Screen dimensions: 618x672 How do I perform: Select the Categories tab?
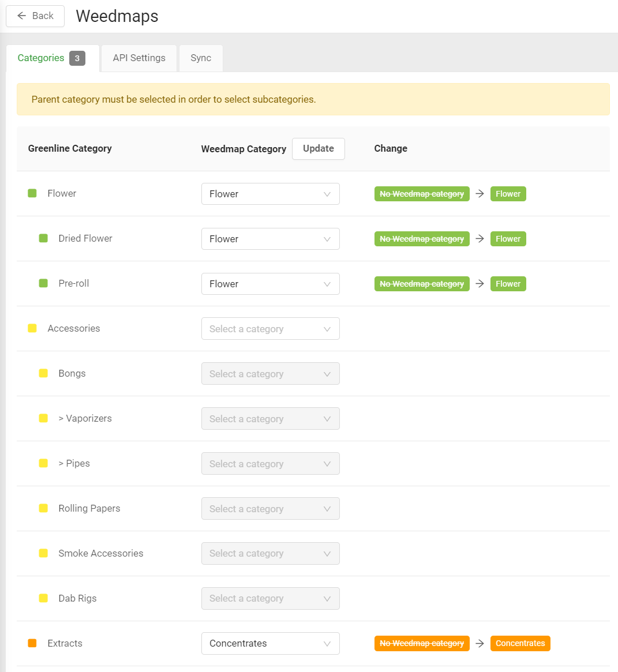pyautogui.click(x=41, y=58)
